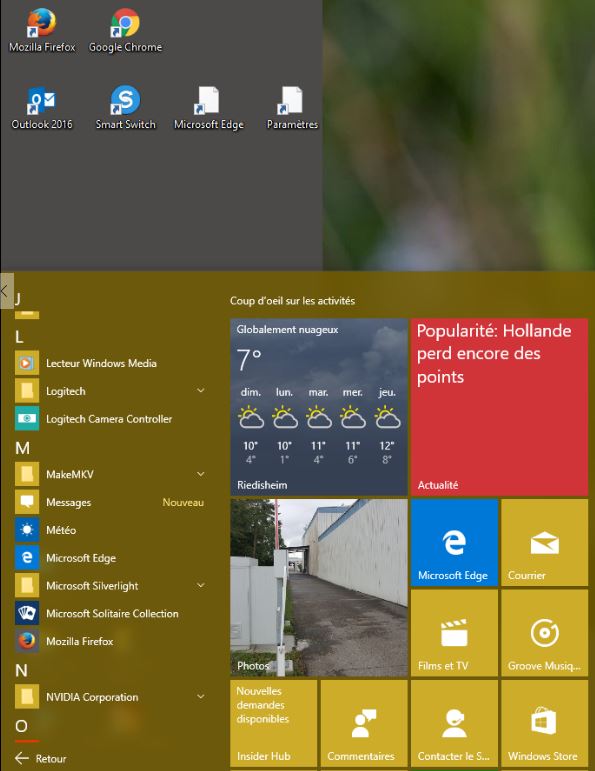Open Microsoft Edge in app list
This screenshot has width=595, height=771.
[110, 558]
